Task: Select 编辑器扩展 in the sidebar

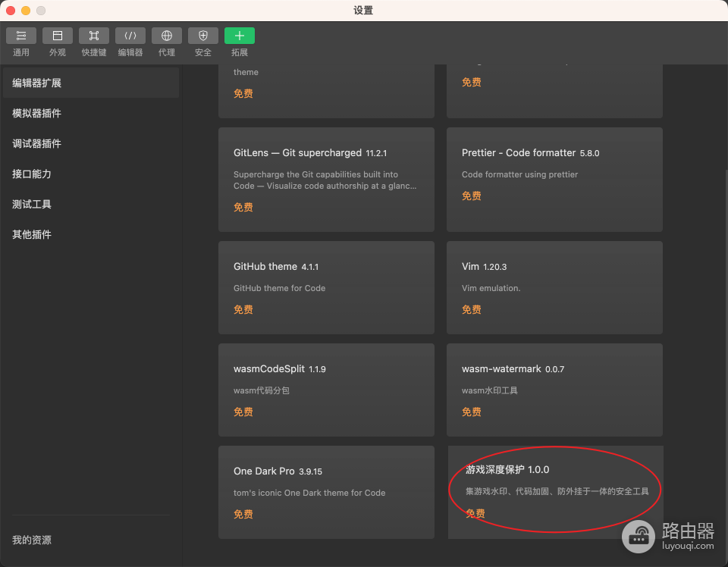Action: [x=91, y=83]
